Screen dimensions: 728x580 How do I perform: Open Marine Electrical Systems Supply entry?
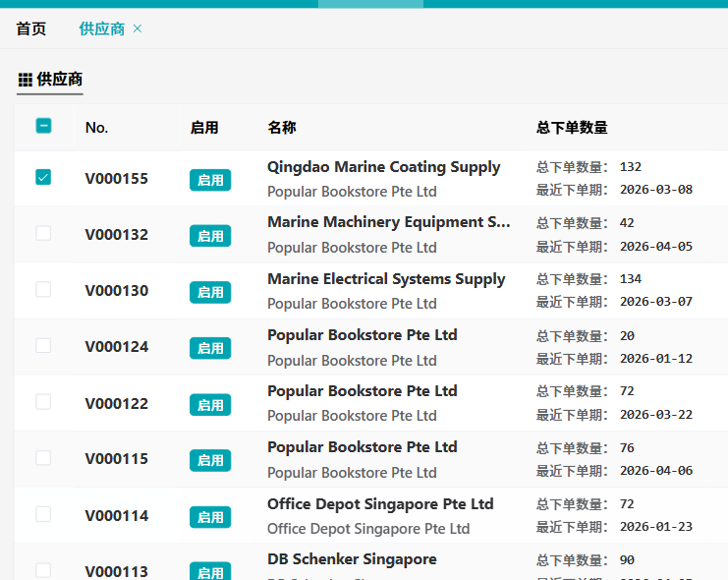[385, 279]
